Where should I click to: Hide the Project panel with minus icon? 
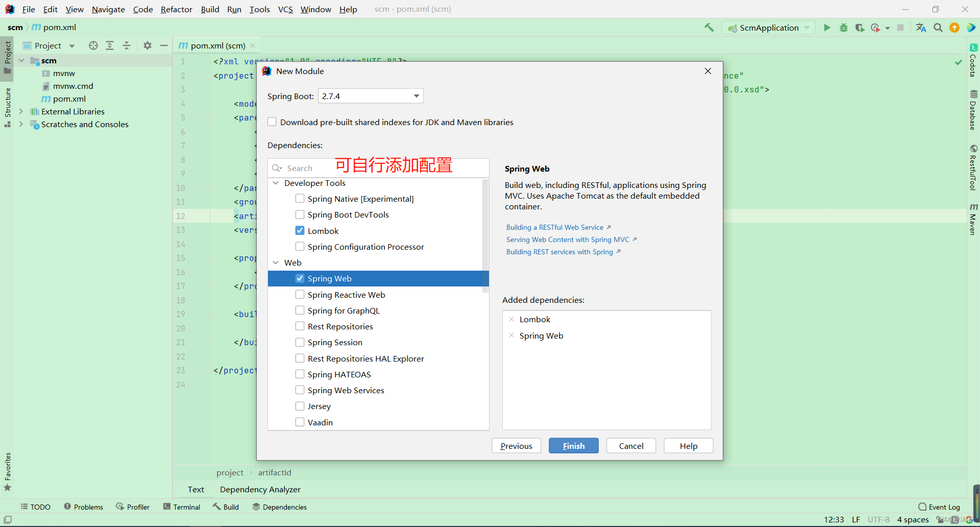click(x=164, y=45)
